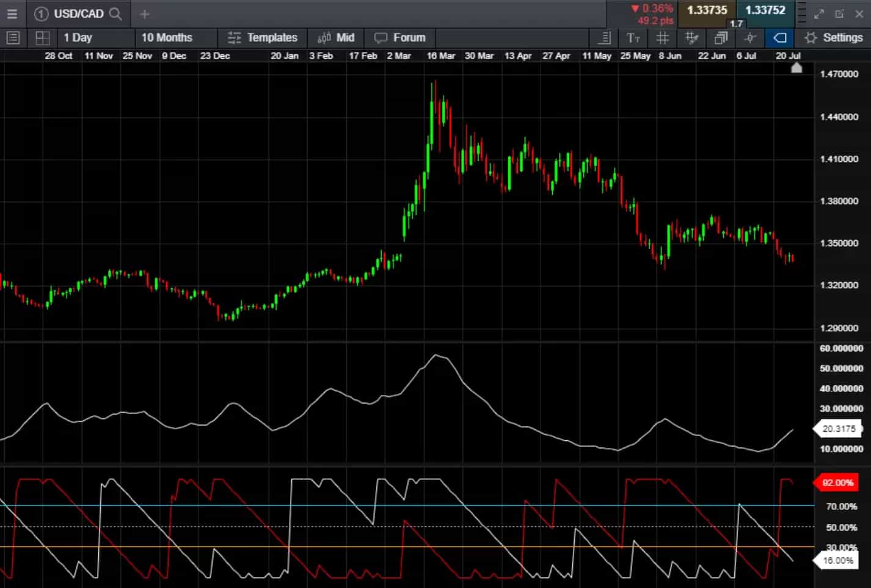This screenshot has width=871, height=588.
Task: Click the grid with paintbrush drawing icon
Action: tap(691, 38)
